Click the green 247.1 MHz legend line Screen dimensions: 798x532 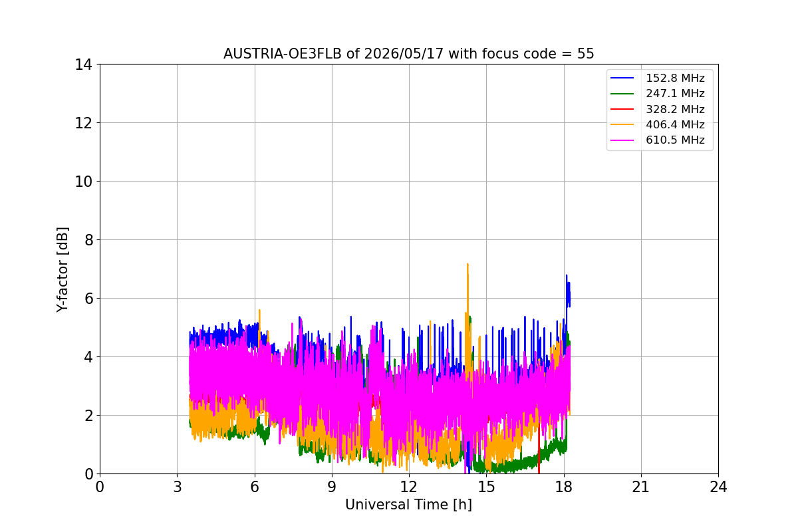click(622, 94)
